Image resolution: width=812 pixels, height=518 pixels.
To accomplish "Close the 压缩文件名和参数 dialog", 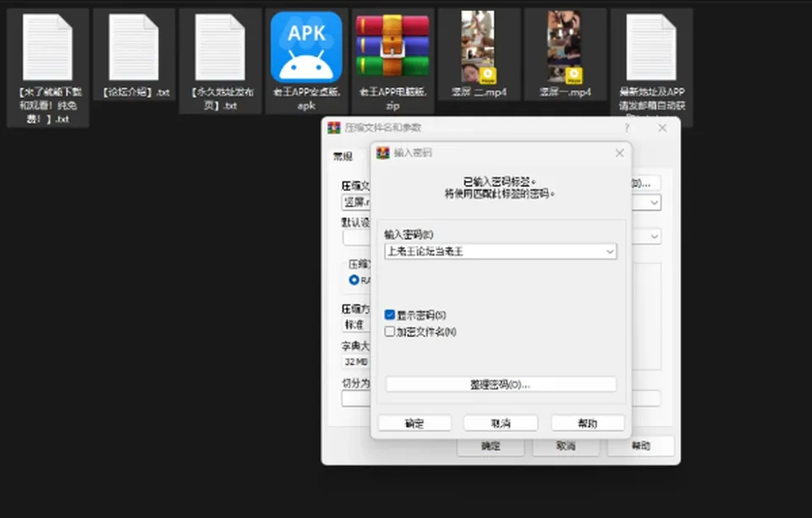I will coord(662,128).
